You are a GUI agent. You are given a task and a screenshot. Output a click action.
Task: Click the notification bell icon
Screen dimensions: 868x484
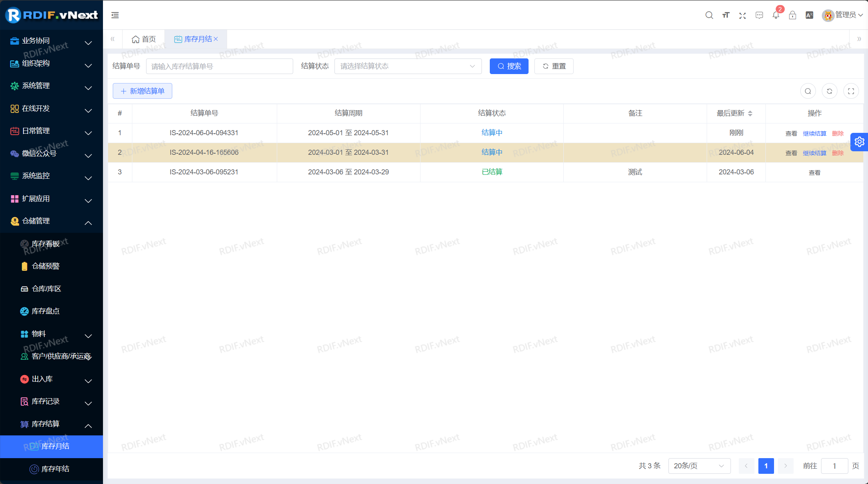point(776,15)
